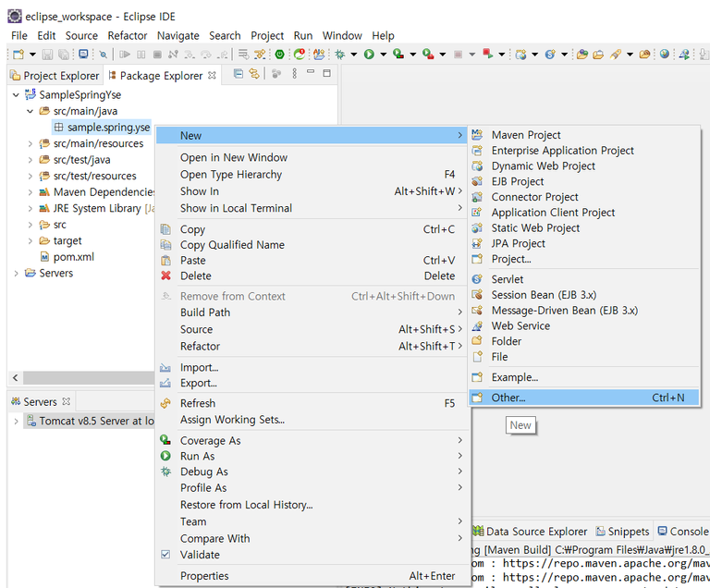Expand the target folder
The image size is (710, 588).
coord(31,240)
